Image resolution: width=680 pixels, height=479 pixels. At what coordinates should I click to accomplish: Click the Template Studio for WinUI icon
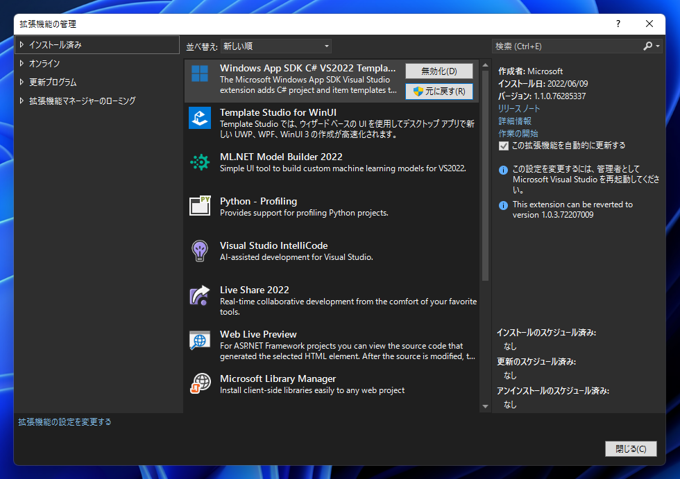pos(200,118)
